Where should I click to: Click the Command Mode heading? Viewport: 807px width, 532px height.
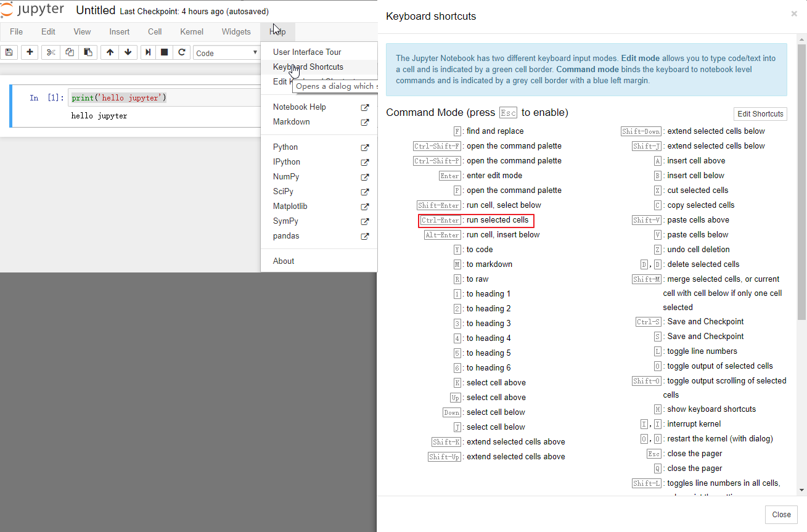(477, 113)
